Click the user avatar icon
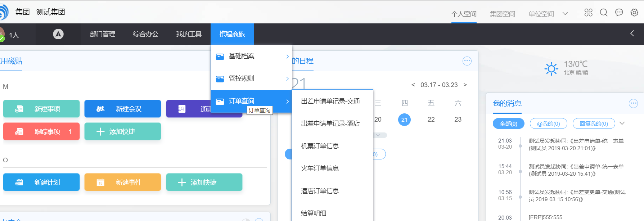 tap(2, 34)
